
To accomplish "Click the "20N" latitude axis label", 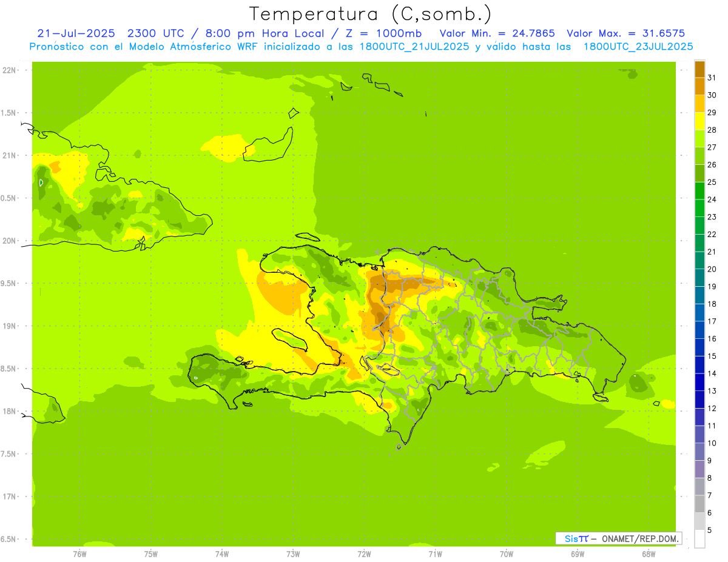I will [10, 241].
